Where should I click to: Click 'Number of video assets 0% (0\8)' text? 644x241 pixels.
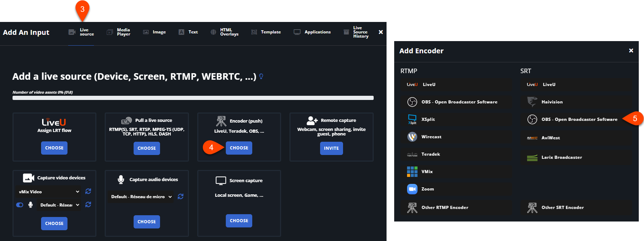pos(43,92)
